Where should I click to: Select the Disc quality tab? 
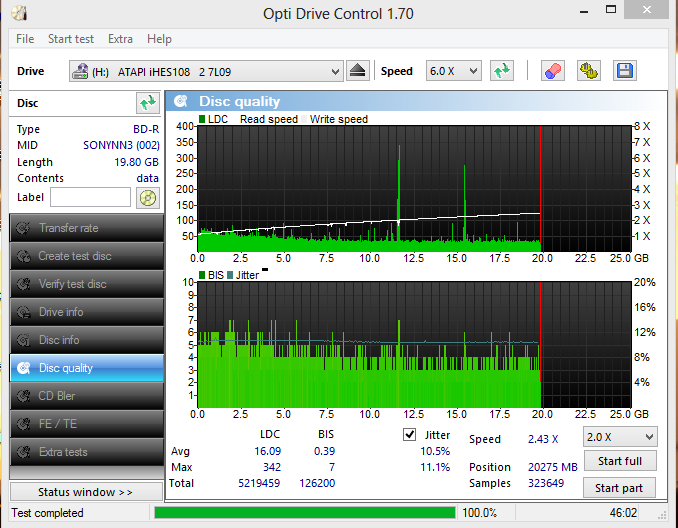[87, 368]
